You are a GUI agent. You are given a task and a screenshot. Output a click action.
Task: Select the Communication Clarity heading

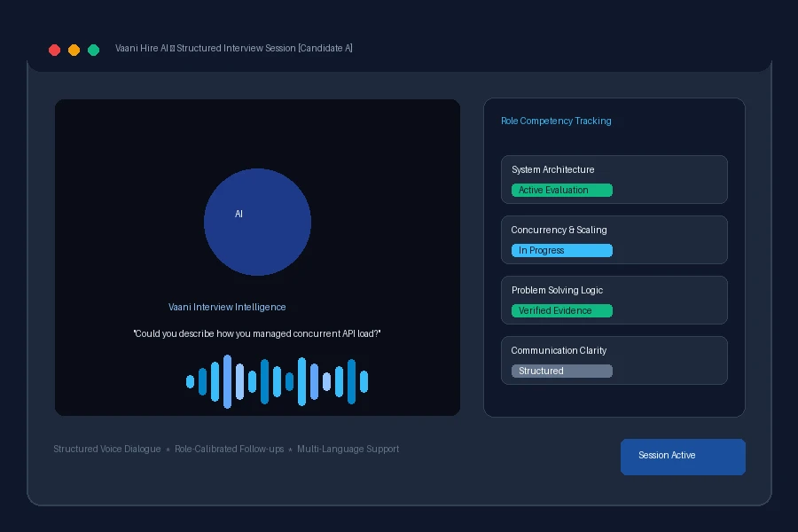pyautogui.click(x=559, y=350)
